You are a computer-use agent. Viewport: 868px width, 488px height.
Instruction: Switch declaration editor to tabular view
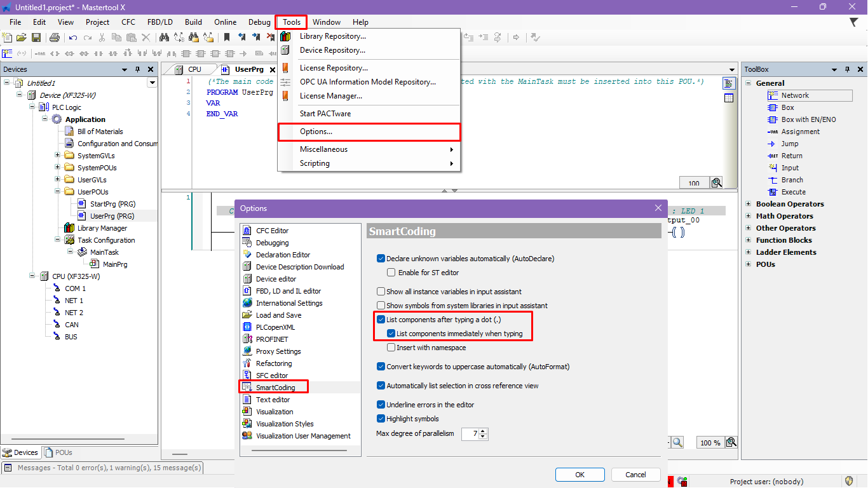tap(729, 98)
